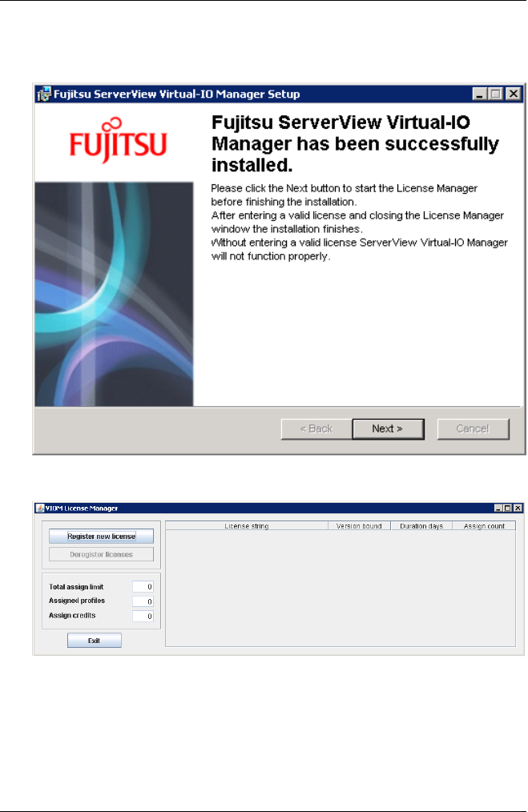Minimize the Fujitsu Setup window

480,94
